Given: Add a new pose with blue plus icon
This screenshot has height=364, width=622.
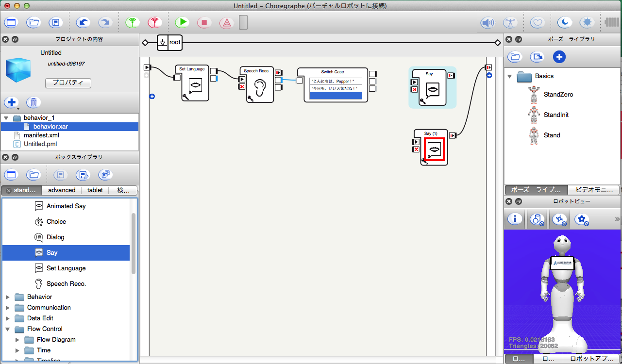Looking at the screenshot, I should pyautogui.click(x=559, y=57).
